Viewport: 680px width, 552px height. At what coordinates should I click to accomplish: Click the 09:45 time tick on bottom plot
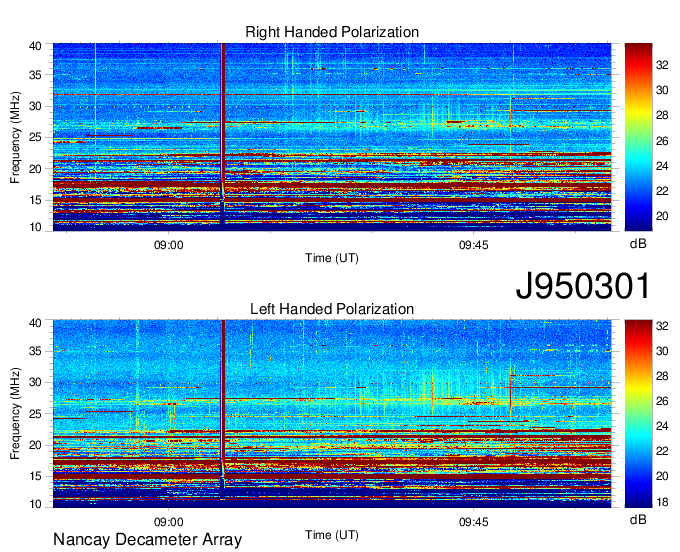coord(474,522)
